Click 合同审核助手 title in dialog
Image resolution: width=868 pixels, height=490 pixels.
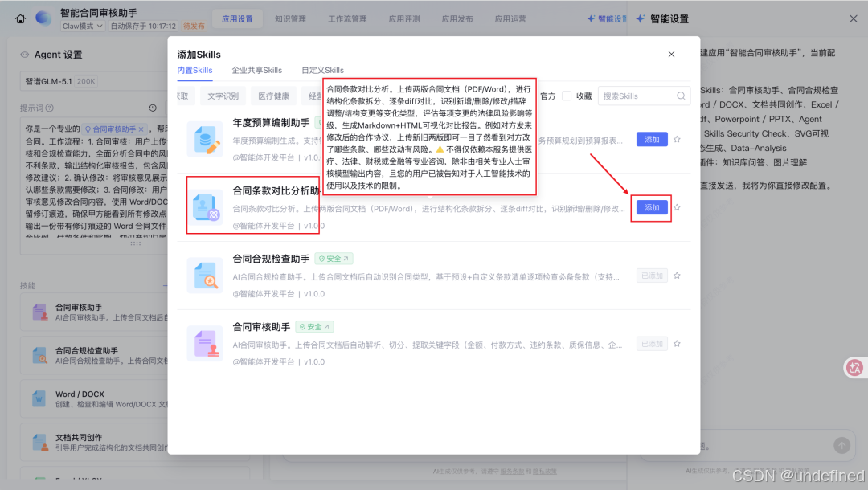261,327
